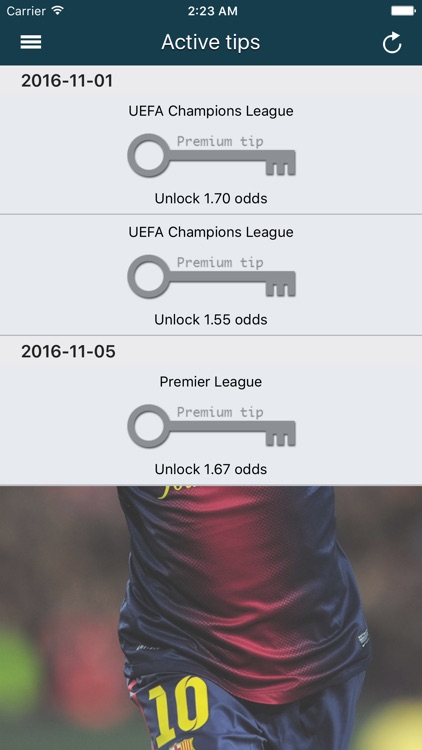Click the battery indicator icon
Image resolution: width=422 pixels, height=750 pixels.
click(403, 11)
